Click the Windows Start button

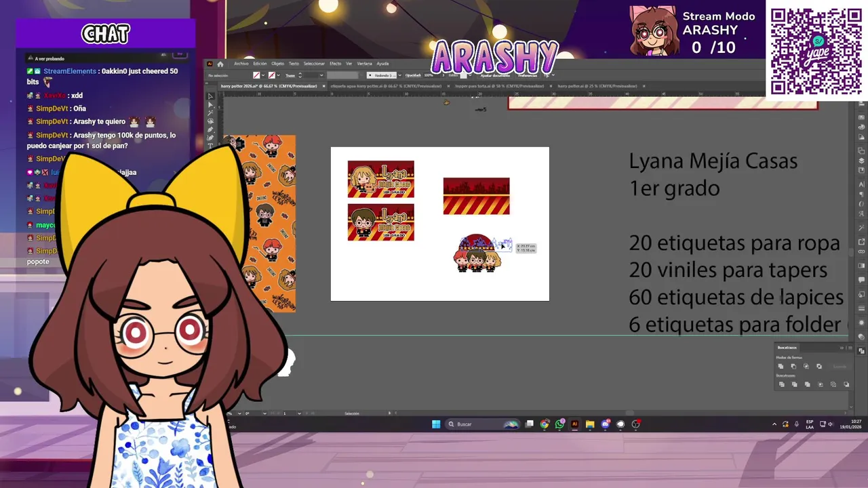tap(436, 424)
